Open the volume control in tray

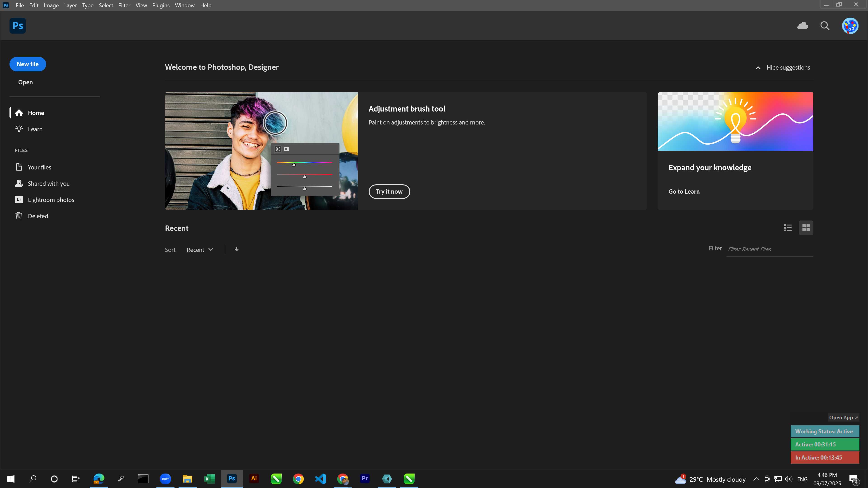pos(788,479)
